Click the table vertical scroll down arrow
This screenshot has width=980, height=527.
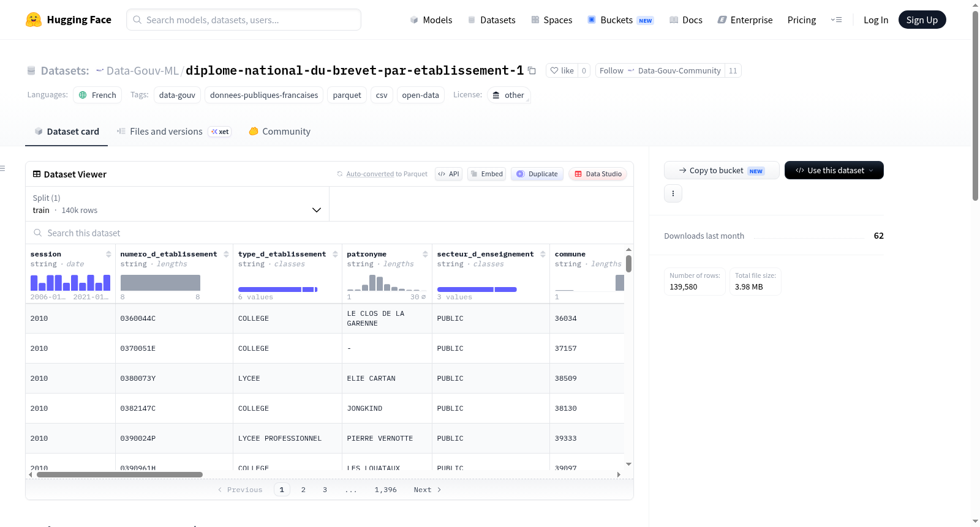[x=628, y=465]
